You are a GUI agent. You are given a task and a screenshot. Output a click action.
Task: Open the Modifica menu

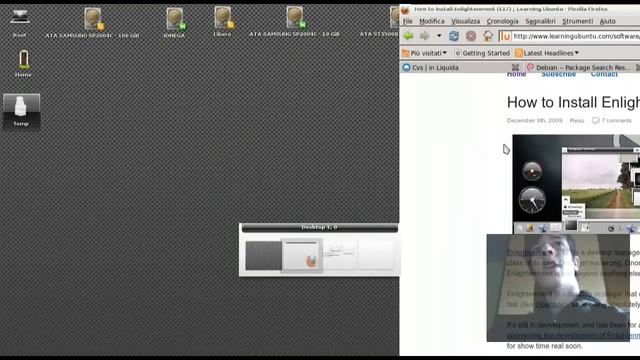(431, 21)
